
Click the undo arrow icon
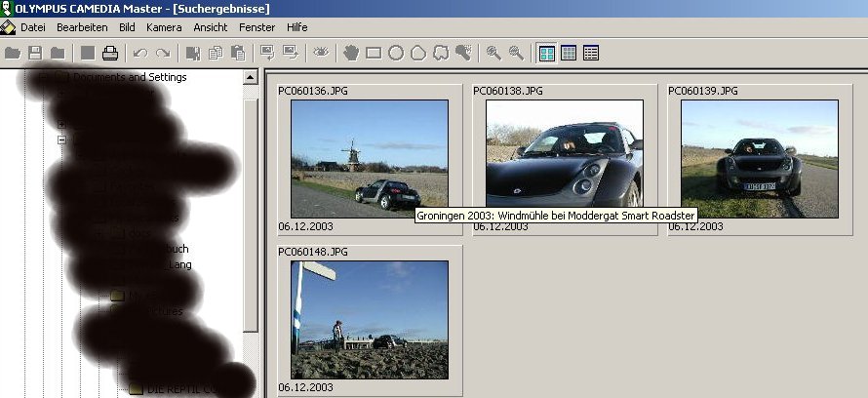(x=140, y=53)
